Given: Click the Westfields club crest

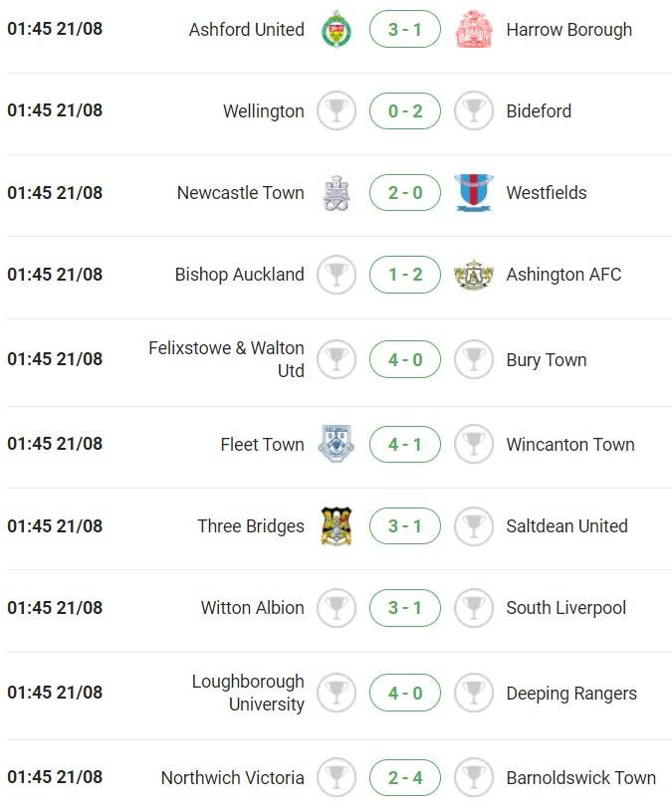Looking at the screenshot, I should point(474,193).
